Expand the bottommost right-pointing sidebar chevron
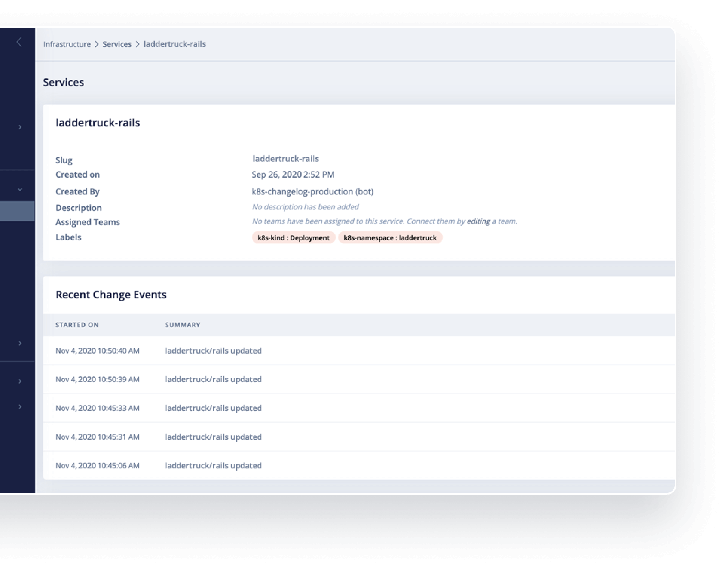The width and height of the screenshot is (728, 572). pyautogui.click(x=20, y=407)
